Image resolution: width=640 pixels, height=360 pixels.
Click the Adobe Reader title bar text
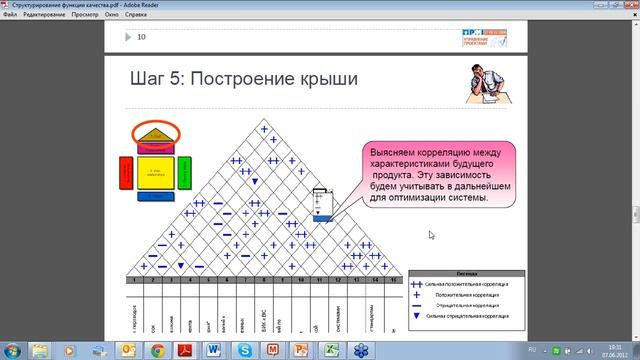85,5
